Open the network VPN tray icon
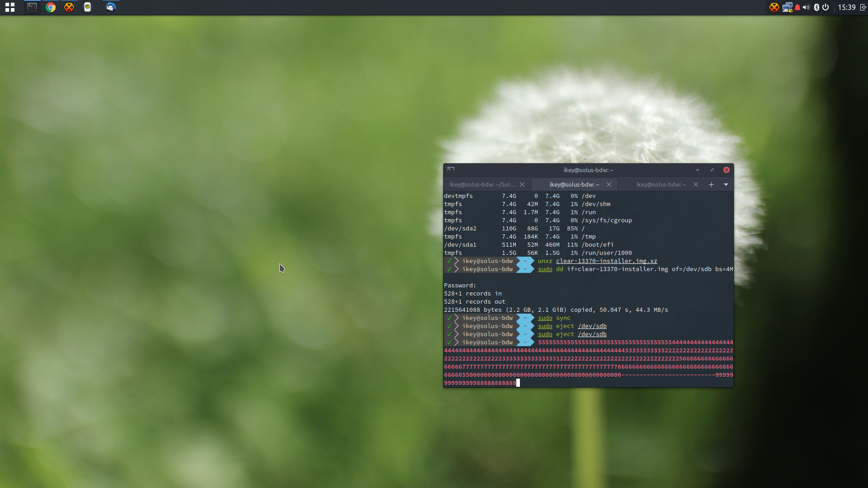868x488 pixels. 788,7
